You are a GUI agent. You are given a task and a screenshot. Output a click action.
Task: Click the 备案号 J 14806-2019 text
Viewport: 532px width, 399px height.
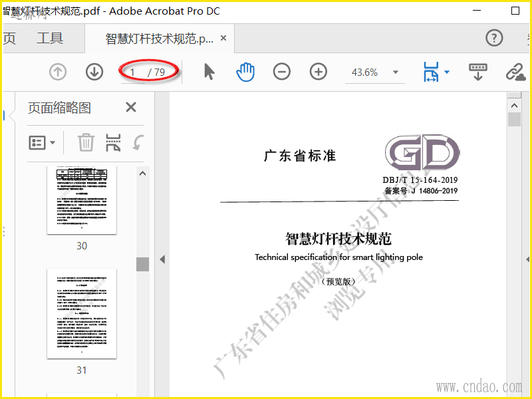[421, 191]
